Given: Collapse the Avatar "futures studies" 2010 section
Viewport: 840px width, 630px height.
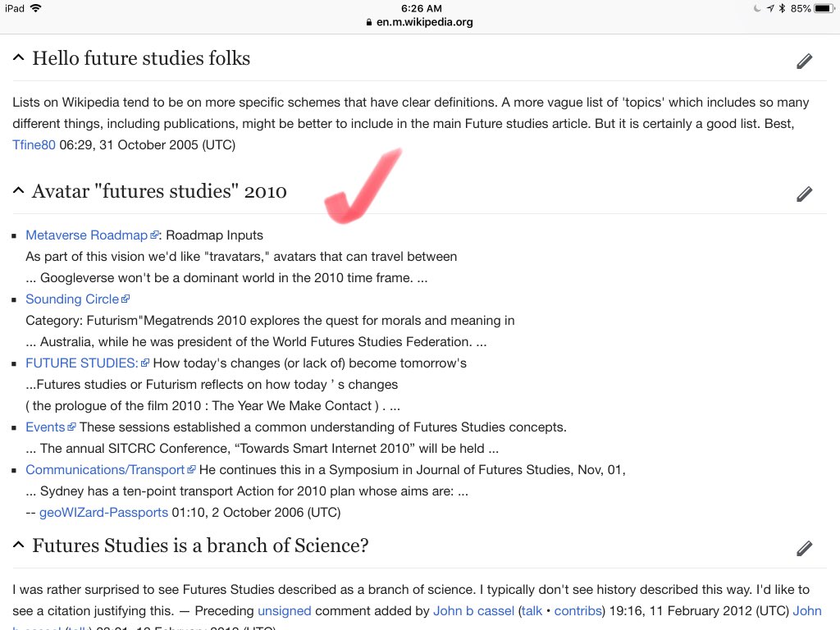Looking at the screenshot, I should point(18,190).
